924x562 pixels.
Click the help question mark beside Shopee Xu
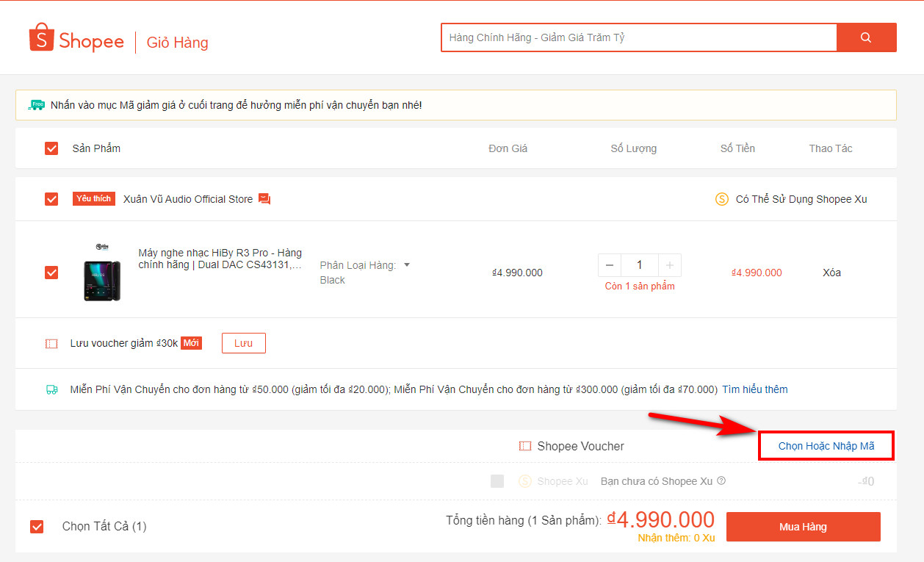click(x=721, y=481)
